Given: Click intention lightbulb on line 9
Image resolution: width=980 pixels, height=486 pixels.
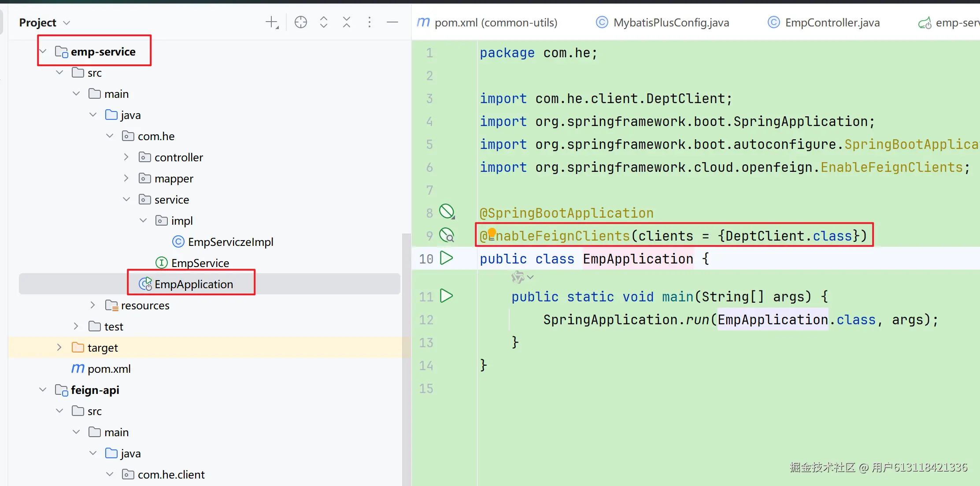Looking at the screenshot, I should point(492,233).
